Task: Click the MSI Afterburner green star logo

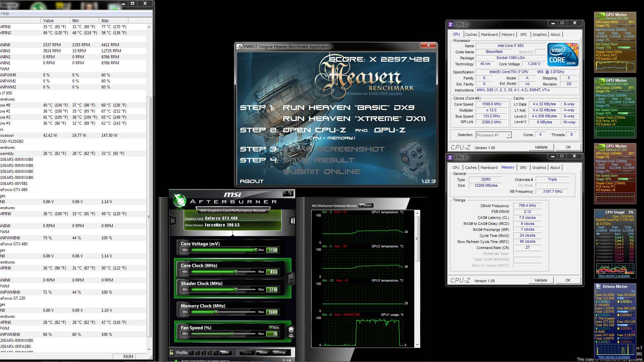Action: (179, 200)
